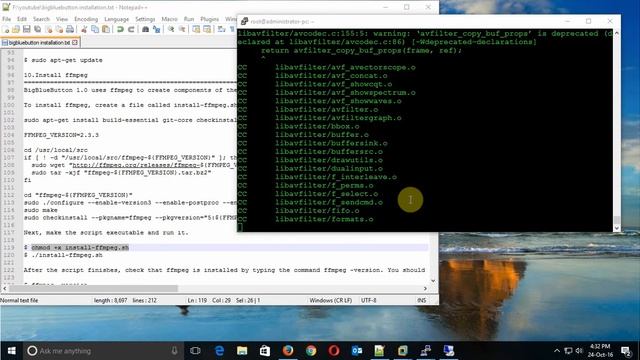Click the New file icon in Notepad++ toolbar
The image size is (640, 360).
pyautogui.click(x=6, y=29)
